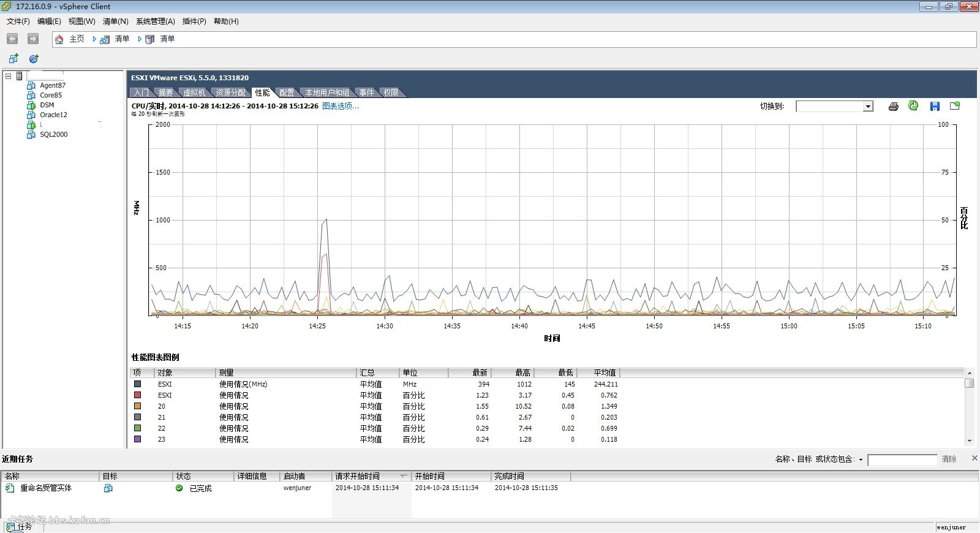Collapse the host tree node
The height and width of the screenshot is (533, 980).
point(9,76)
